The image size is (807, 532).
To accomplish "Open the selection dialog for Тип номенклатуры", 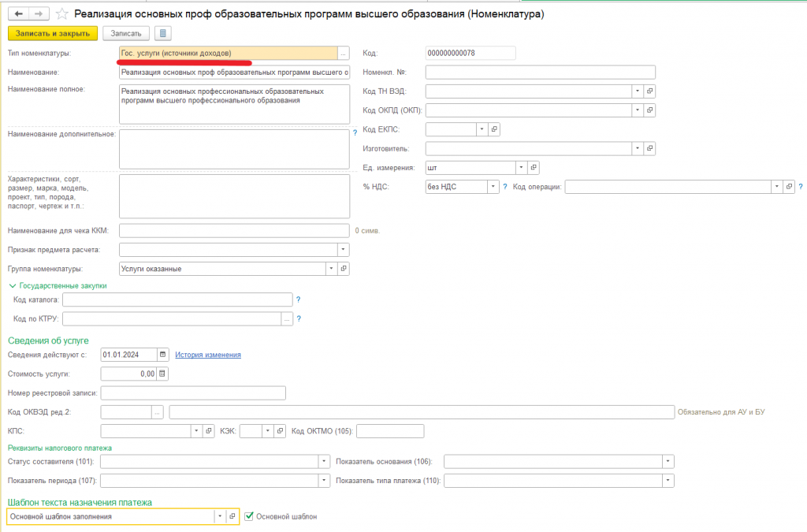I will (x=344, y=53).
